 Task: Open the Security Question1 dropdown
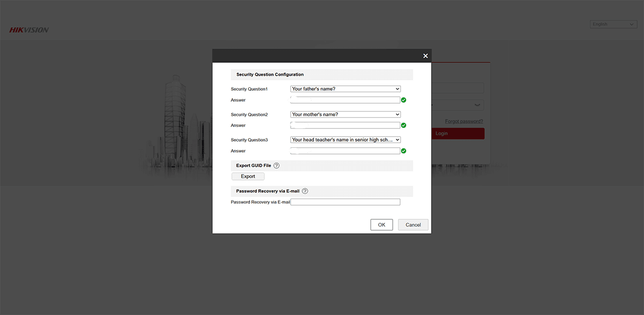point(345,89)
